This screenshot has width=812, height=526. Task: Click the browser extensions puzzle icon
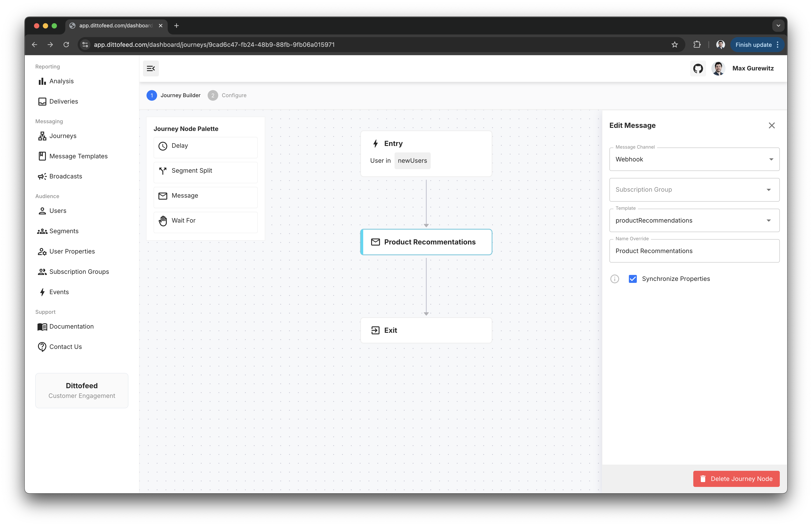[x=697, y=45]
